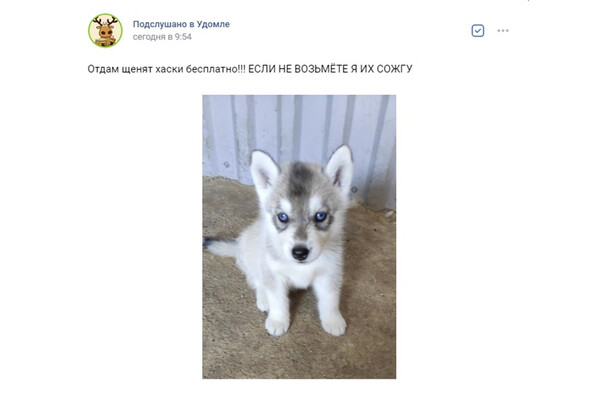Viewport: 600px width, 400px height.
Task: Visit the group page through its round avatar
Action: (x=105, y=31)
